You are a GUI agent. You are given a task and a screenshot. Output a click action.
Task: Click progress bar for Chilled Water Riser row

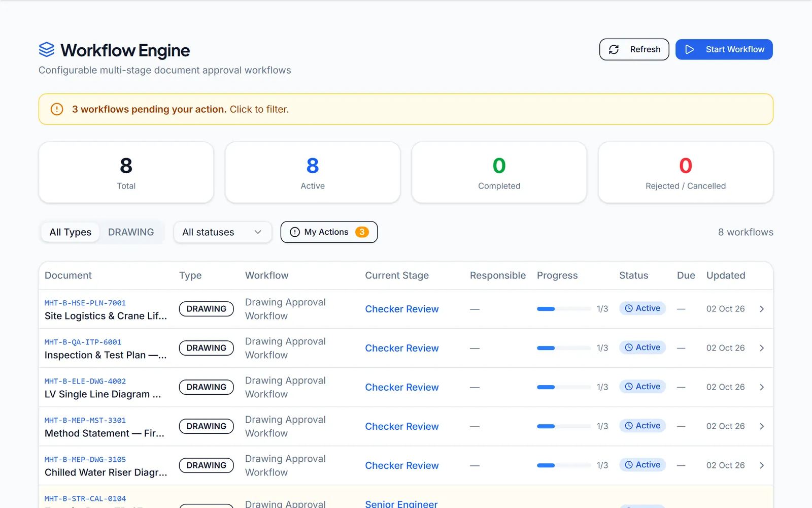click(564, 465)
